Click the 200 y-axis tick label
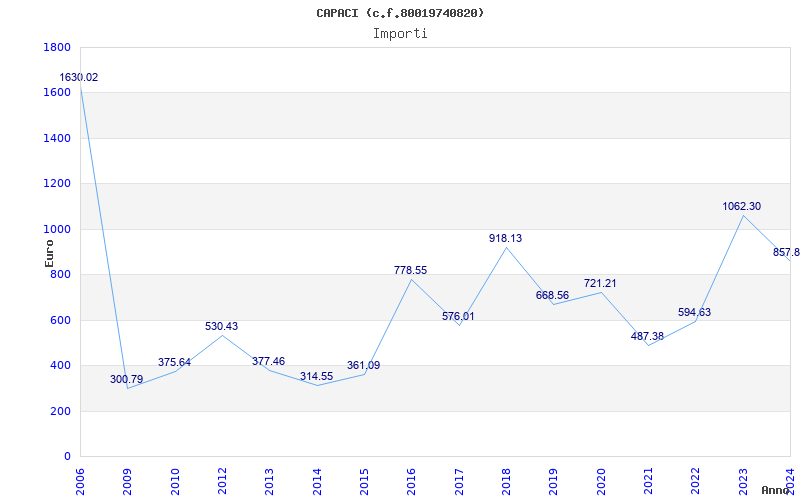 coord(60,411)
